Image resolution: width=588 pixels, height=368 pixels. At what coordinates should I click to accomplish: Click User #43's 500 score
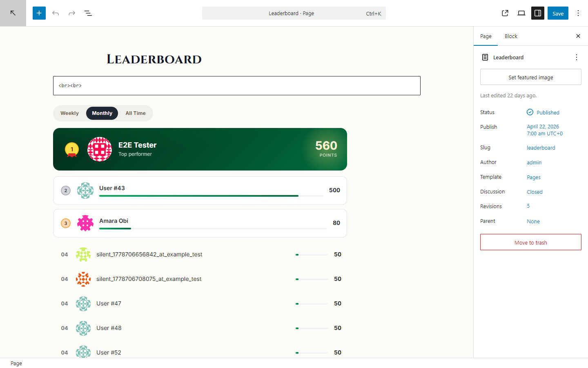click(334, 190)
